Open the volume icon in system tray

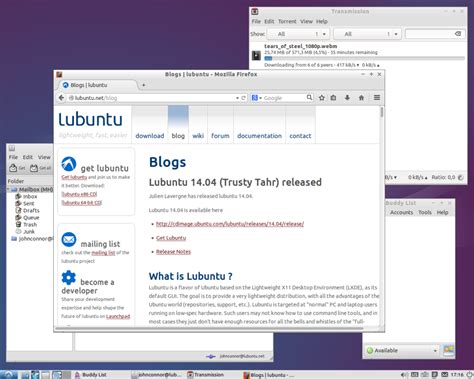tap(404, 375)
